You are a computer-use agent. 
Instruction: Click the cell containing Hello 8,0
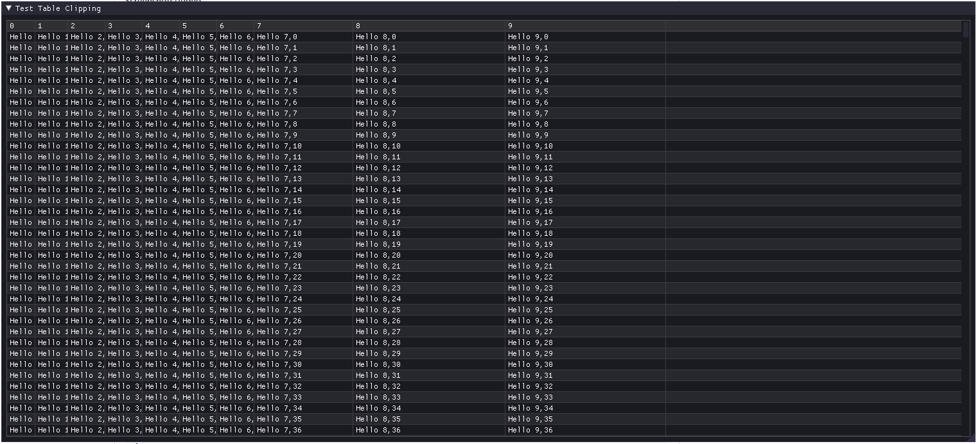click(x=376, y=37)
